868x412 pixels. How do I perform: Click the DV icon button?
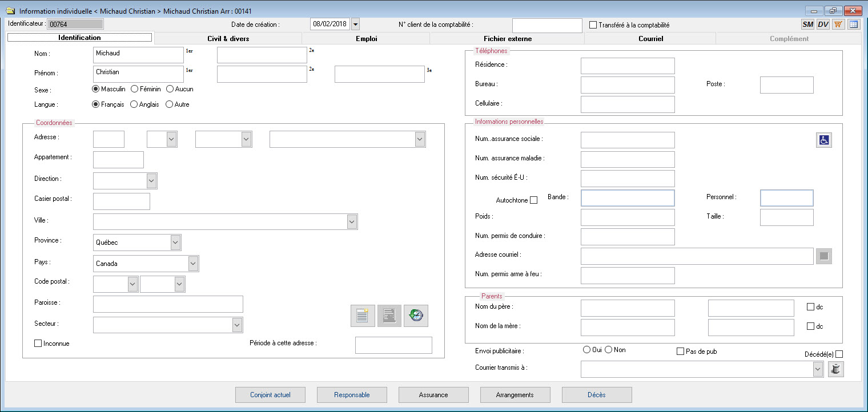click(x=823, y=25)
